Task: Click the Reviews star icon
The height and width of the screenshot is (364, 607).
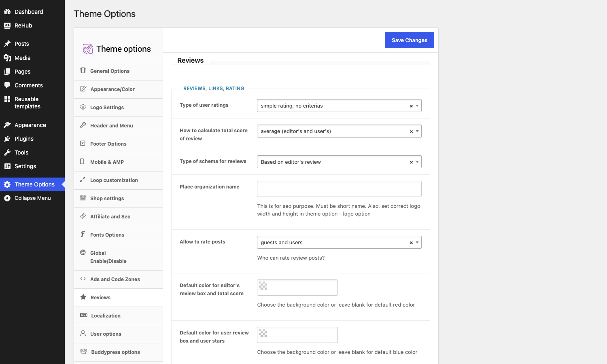Action: [x=83, y=297]
